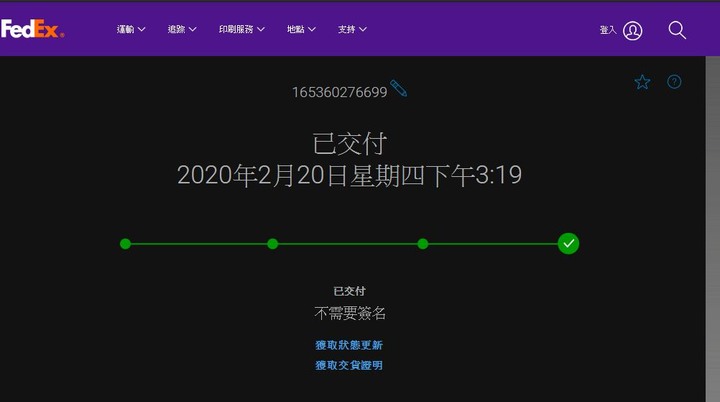The width and height of the screenshot is (720, 402).
Task: Click delivery date 2020年2月20日星期四下午3:19
Action: click(349, 176)
